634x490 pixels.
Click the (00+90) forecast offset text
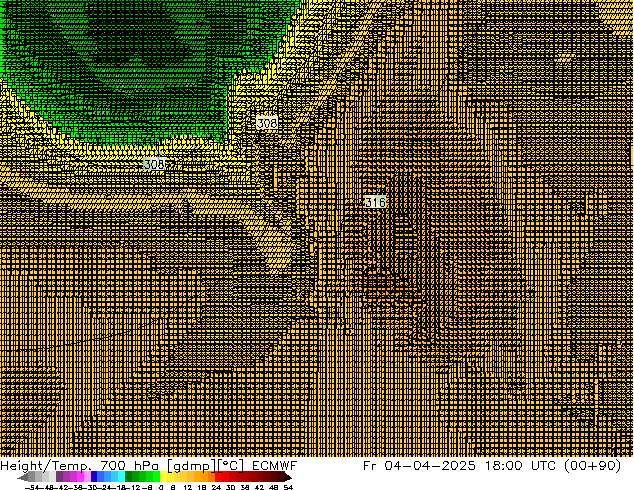pyautogui.click(x=597, y=466)
